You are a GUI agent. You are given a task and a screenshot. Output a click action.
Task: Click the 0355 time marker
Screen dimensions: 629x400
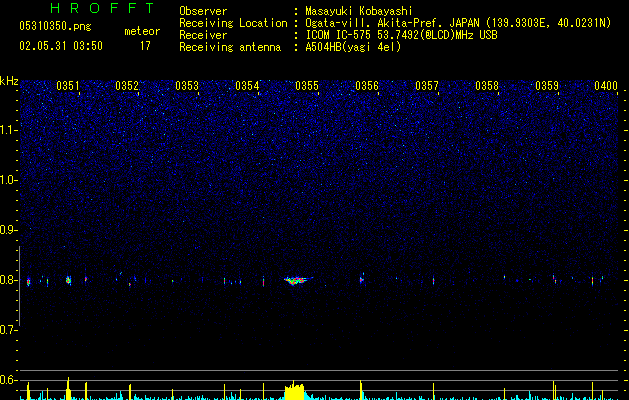307,86
